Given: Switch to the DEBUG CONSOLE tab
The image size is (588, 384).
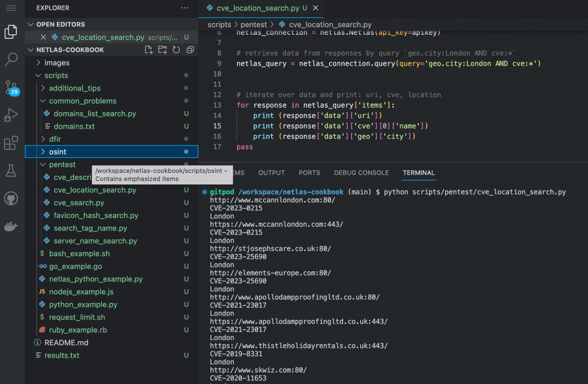Looking at the screenshot, I should [361, 173].
